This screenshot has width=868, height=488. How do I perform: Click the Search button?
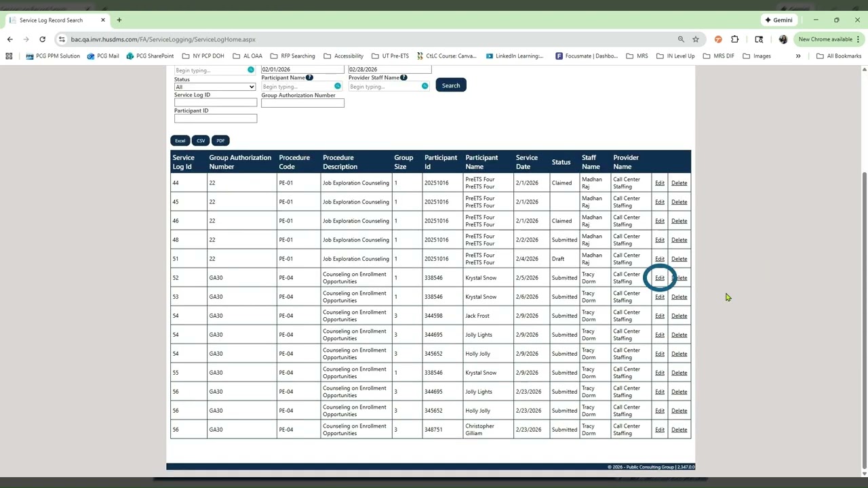451,85
